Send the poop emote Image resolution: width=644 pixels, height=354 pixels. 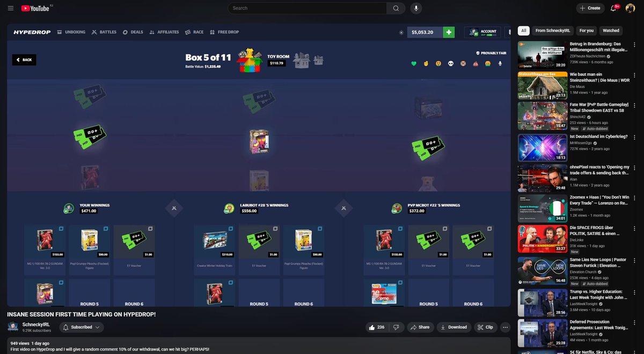pos(475,63)
